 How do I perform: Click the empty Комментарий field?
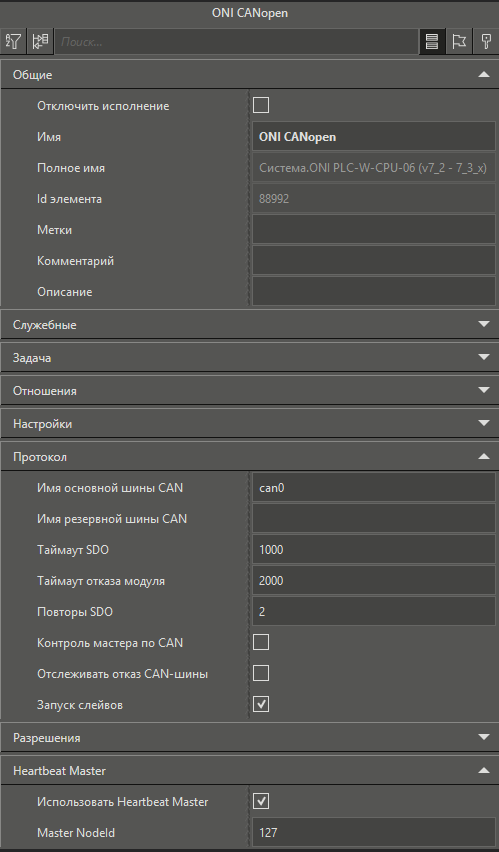[373, 260]
